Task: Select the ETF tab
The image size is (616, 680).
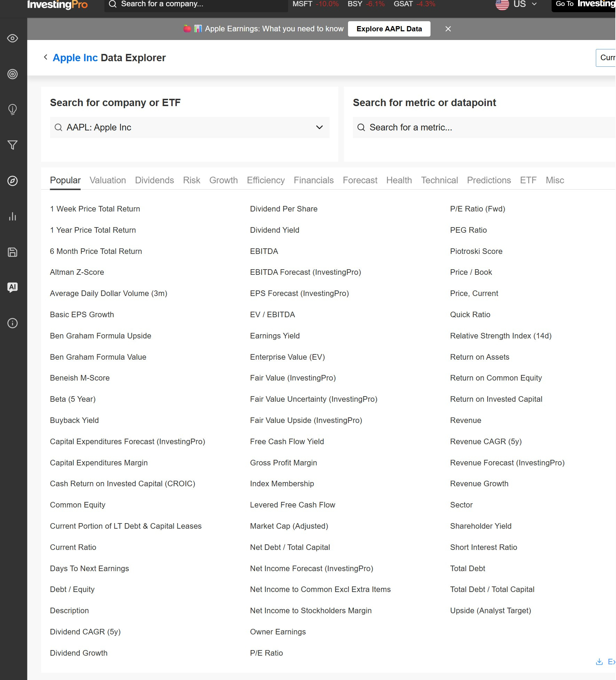Action: (528, 180)
